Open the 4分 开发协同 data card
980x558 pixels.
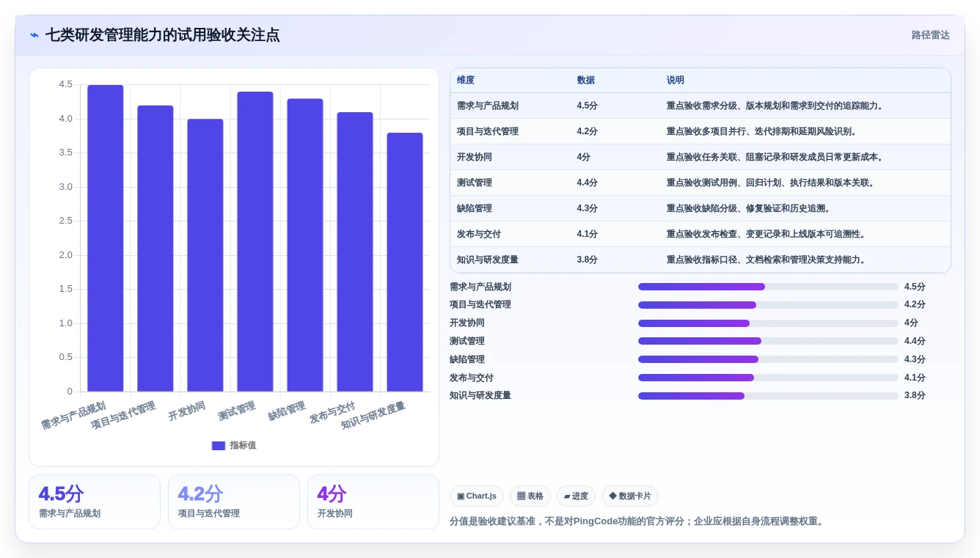(373, 502)
